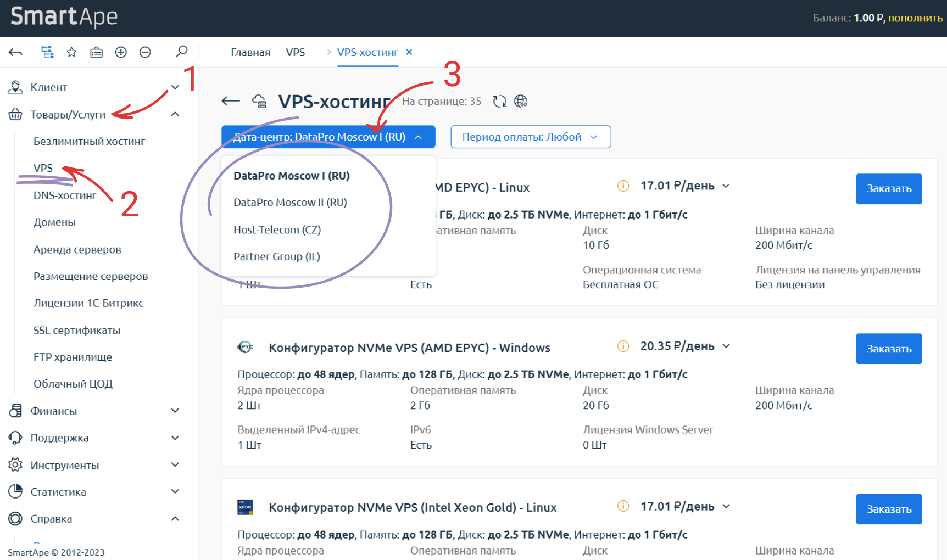The image size is (947, 560).
Task: Order the AMD EPYC Linux configurator
Action: 889,189
